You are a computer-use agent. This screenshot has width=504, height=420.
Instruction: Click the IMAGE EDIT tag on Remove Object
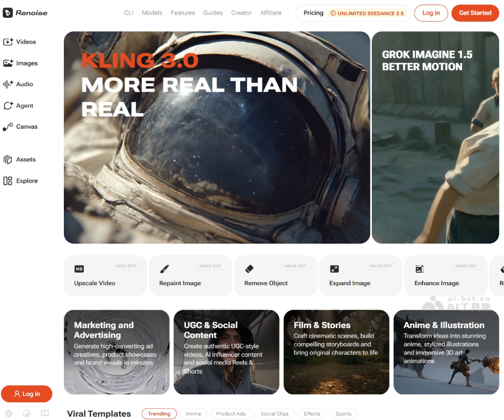pos(295,266)
